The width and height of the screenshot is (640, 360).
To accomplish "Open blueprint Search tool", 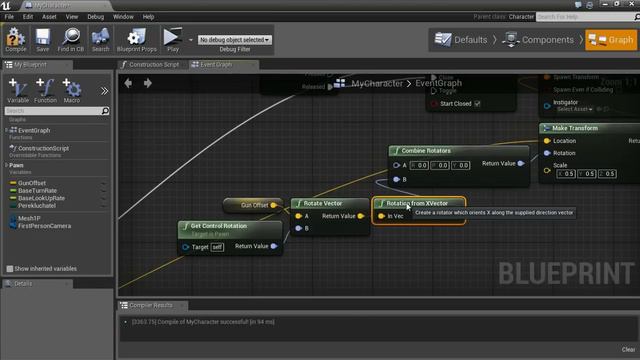I will click(100, 40).
